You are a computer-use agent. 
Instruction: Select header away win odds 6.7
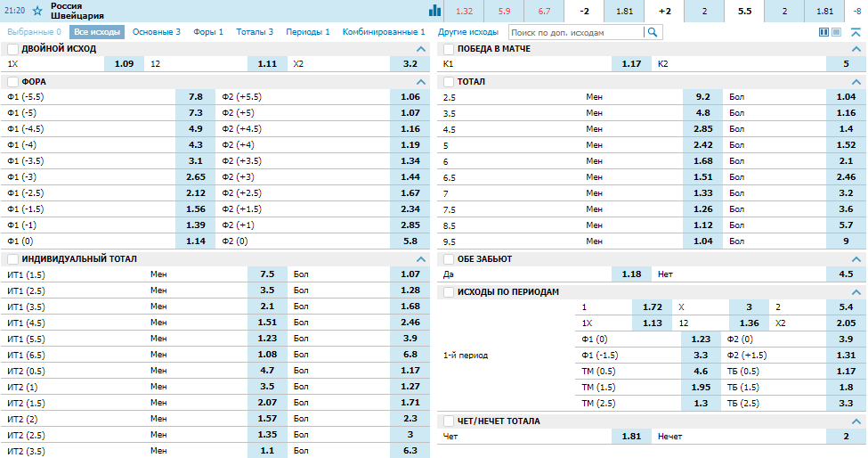pos(544,11)
